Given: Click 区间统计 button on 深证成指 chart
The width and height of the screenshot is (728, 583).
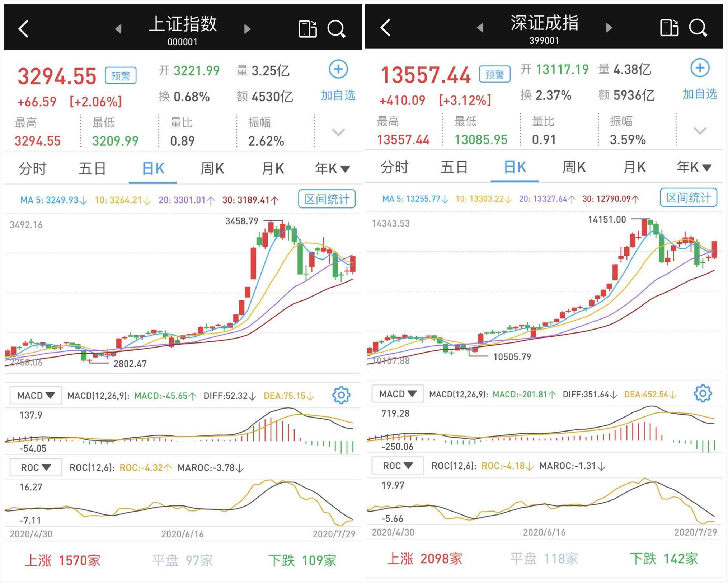Looking at the screenshot, I should [688, 198].
